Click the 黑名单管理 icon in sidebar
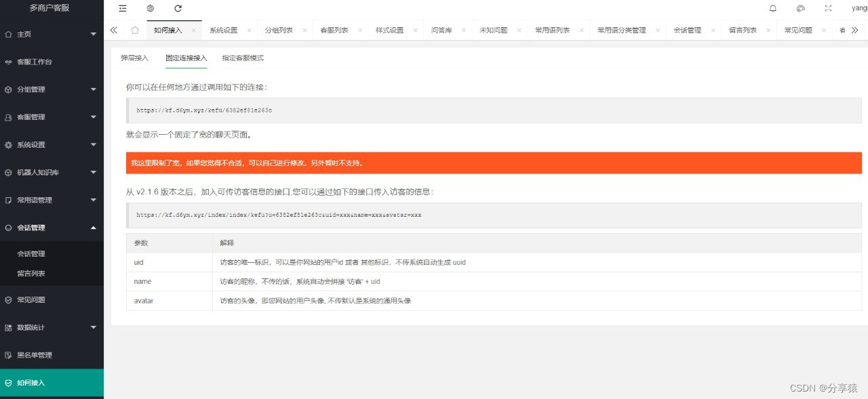This screenshot has height=399, width=868. click(x=8, y=355)
